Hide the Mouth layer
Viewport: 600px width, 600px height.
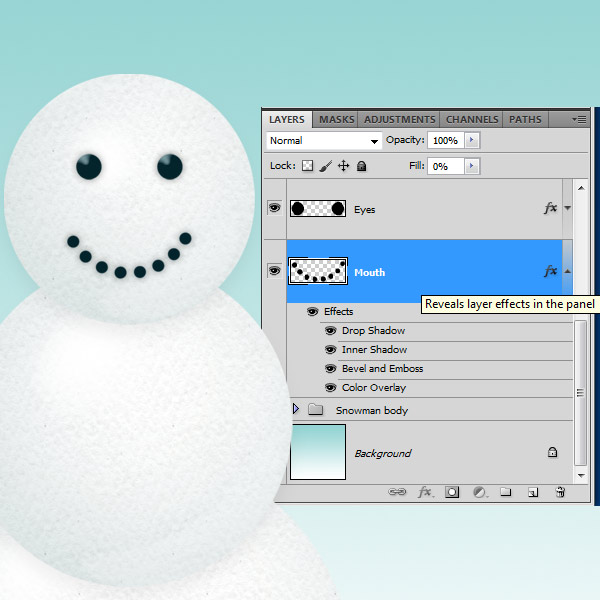coord(274,271)
